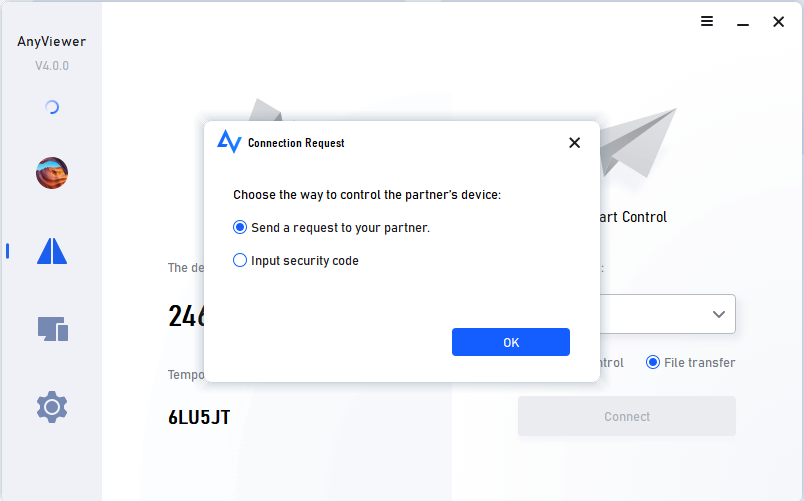804x501 pixels.
Task: Open the Devices icon in sidebar
Action: (53, 329)
